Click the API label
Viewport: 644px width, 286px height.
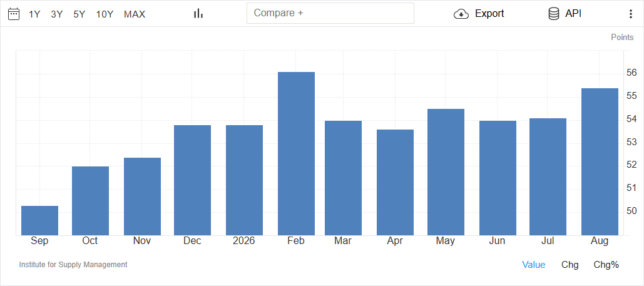pos(573,14)
